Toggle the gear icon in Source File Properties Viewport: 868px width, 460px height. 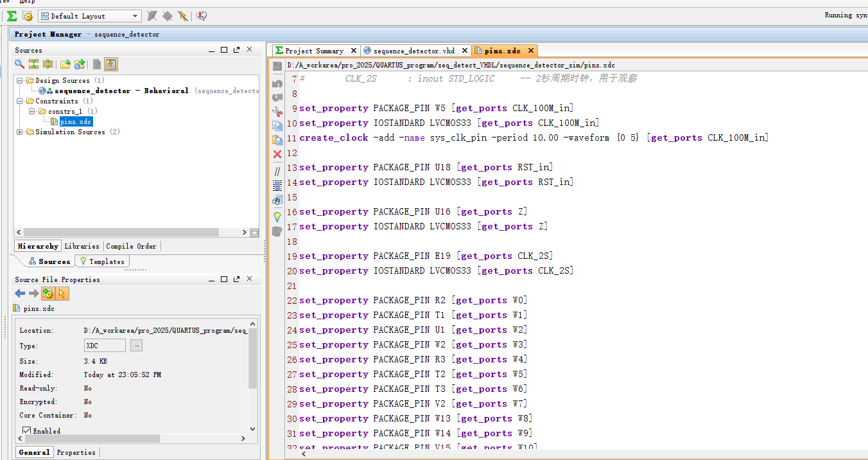tap(48, 294)
